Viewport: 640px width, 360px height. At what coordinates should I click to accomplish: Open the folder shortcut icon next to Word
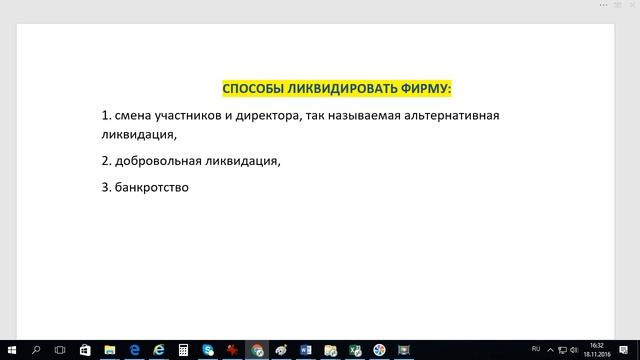click(330, 350)
